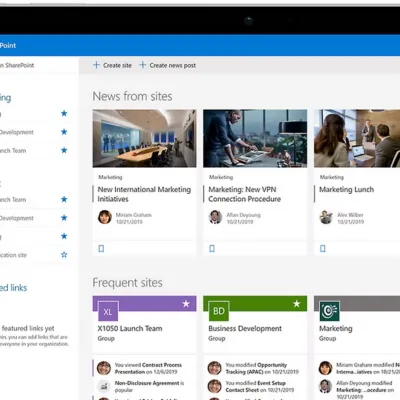Screen dimensions: 400x400
Task: Open the purple XL site tile icon
Action: pos(108,311)
